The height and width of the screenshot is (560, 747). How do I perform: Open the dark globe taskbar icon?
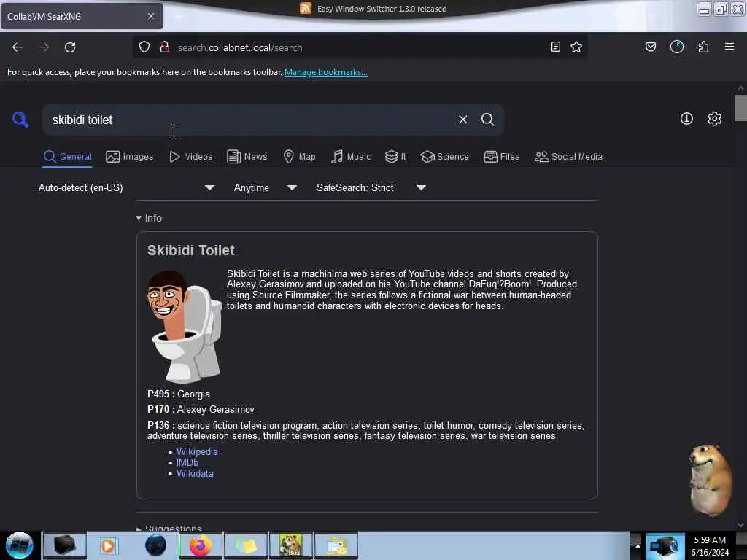tap(155, 545)
